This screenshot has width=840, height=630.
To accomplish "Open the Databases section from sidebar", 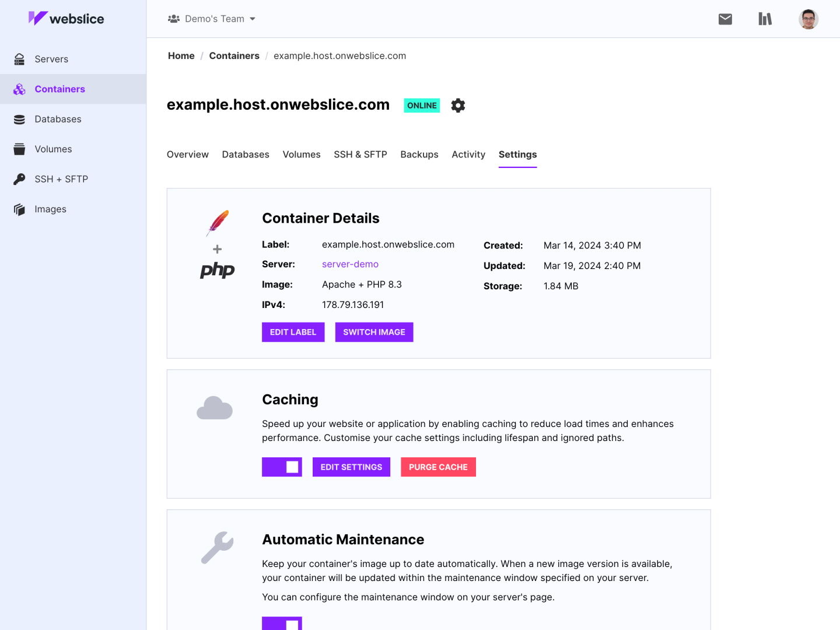I will [x=58, y=119].
